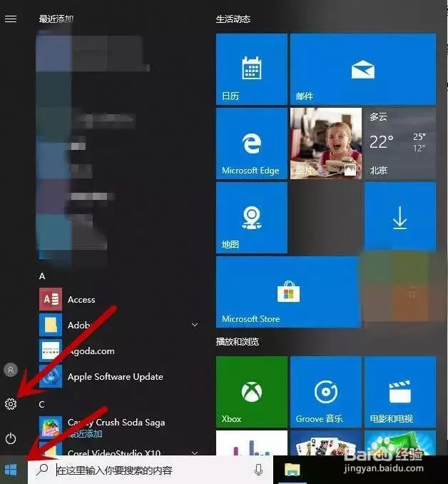Image resolution: width=448 pixels, height=484 pixels.
Task: Click the Windows Start button
Action: pyautogui.click(x=11, y=470)
